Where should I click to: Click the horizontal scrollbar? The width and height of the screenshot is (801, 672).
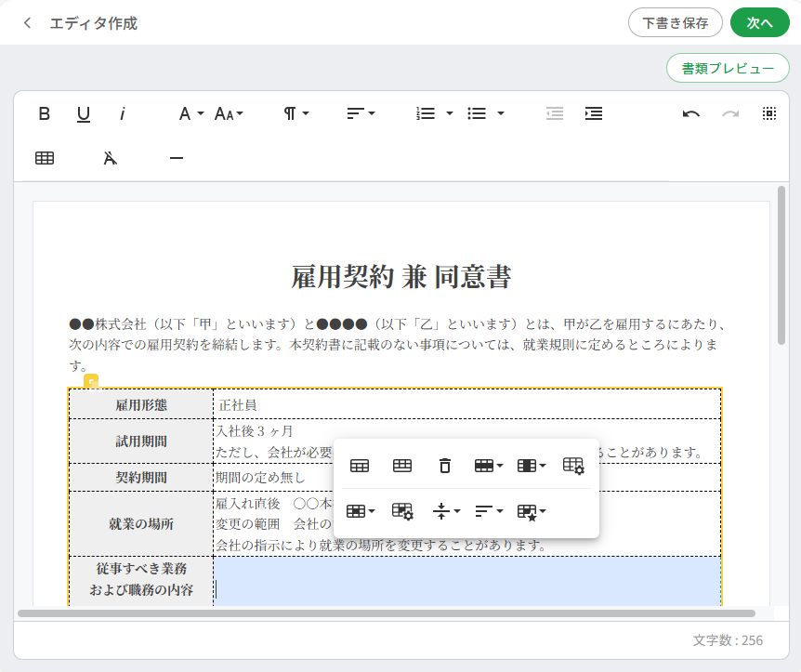[387, 613]
